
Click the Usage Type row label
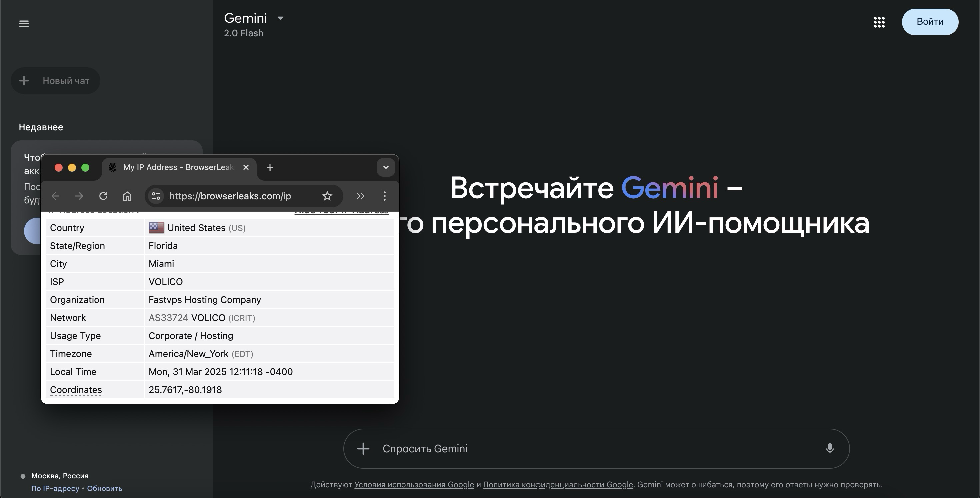(x=75, y=336)
